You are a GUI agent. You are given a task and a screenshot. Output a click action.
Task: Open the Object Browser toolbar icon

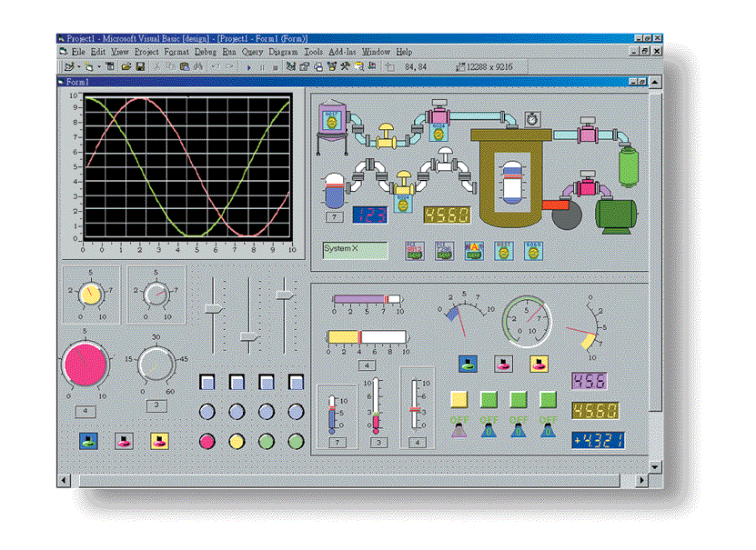(332, 67)
